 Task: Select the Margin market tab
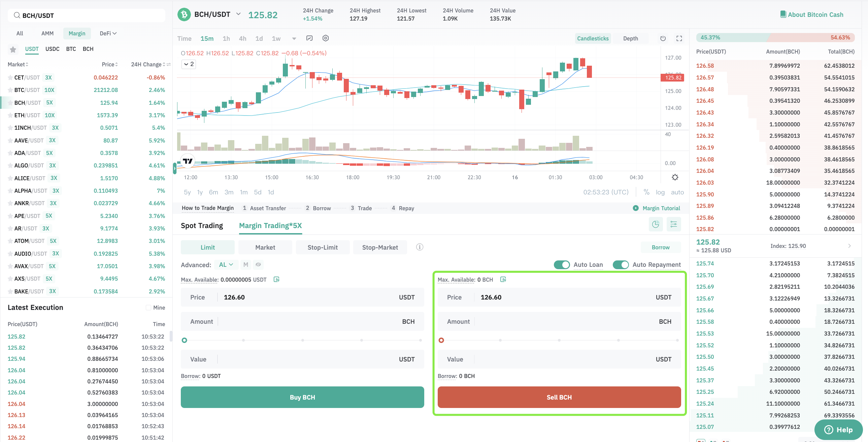point(77,33)
